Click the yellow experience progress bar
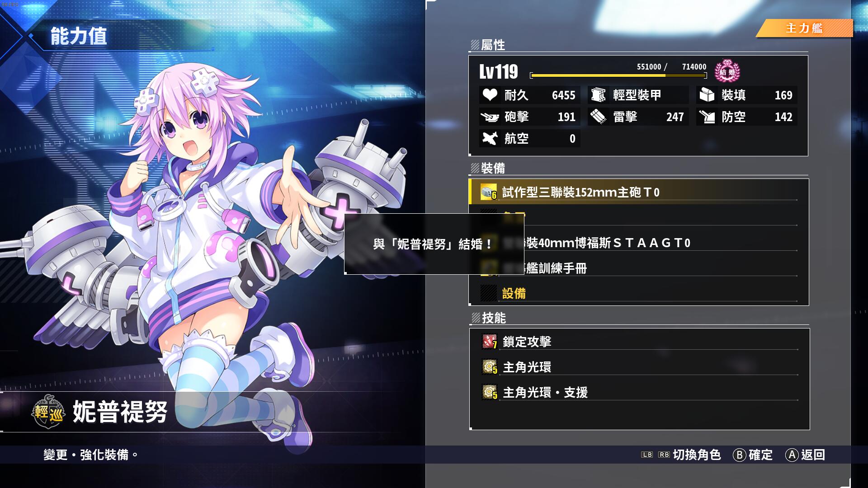868x488 pixels. pos(618,75)
